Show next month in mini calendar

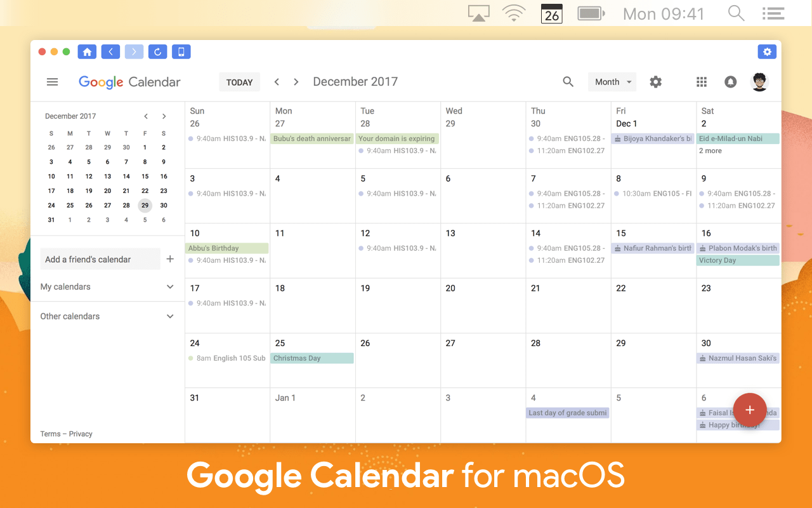(164, 116)
